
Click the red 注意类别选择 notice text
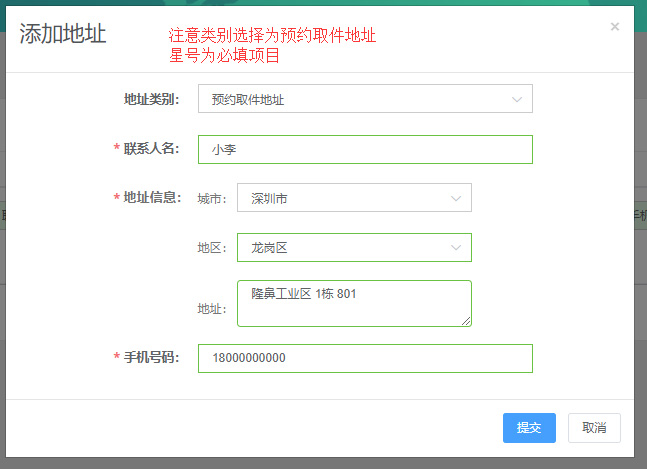point(272,35)
